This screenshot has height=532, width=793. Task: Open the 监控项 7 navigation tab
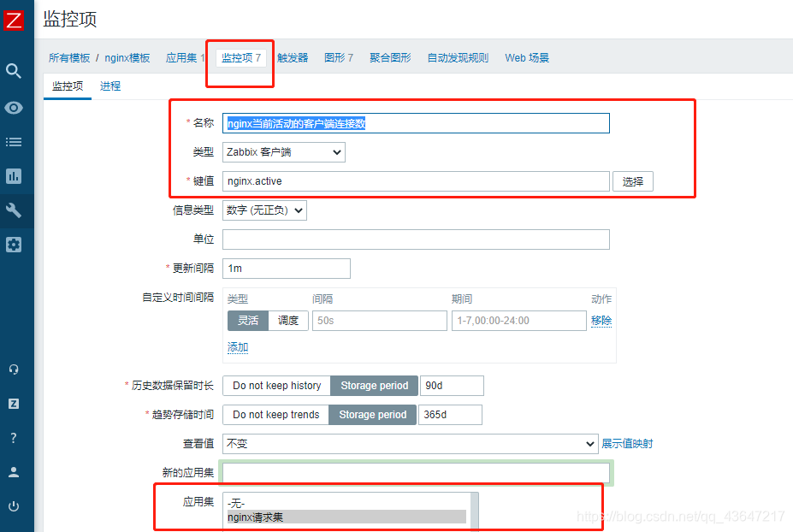click(241, 57)
